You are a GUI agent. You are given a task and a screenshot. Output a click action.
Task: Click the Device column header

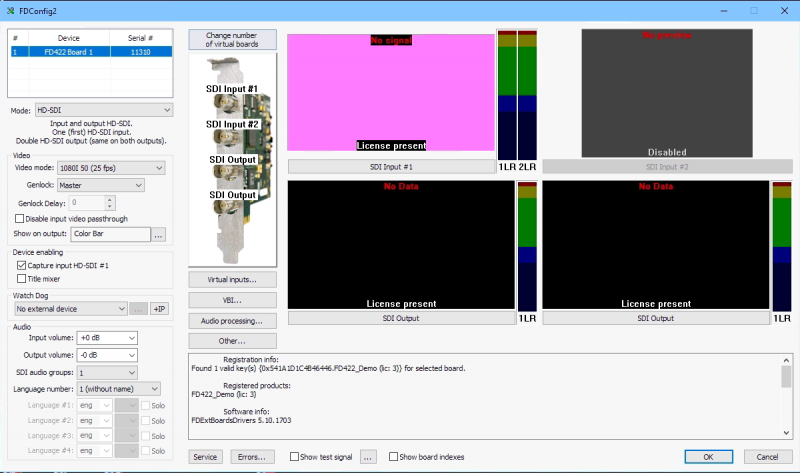(x=69, y=38)
